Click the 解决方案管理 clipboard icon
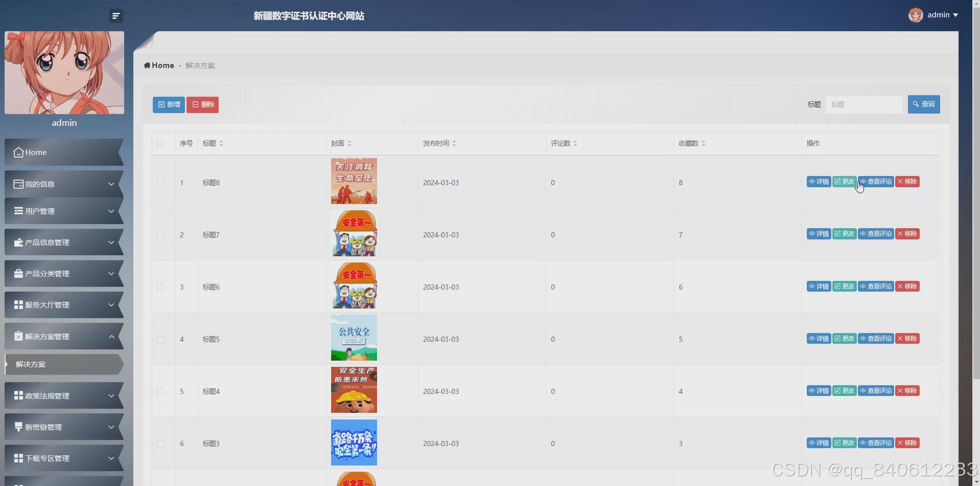The height and width of the screenshot is (486, 980). click(18, 336)
